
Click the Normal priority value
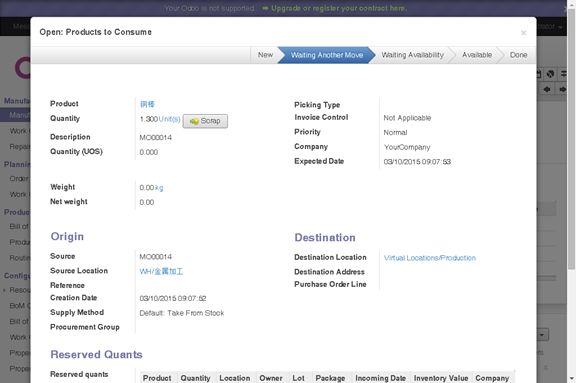pos(395,133)
